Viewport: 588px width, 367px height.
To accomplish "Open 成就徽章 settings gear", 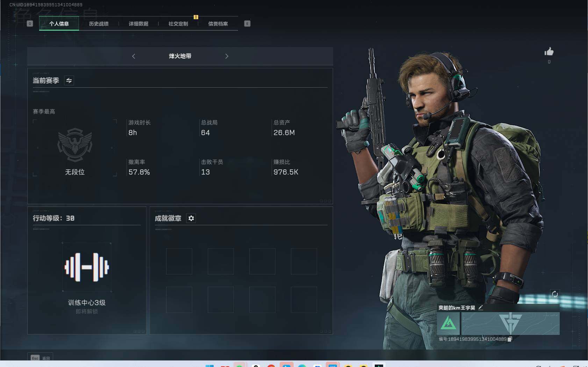I will tap(191, 218).
